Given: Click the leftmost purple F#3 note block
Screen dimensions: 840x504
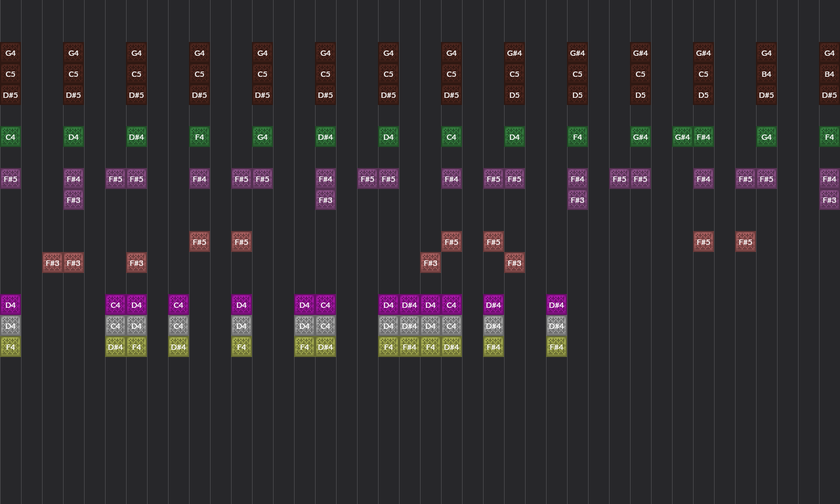Looking at the screenshot, I should (73, 200).
